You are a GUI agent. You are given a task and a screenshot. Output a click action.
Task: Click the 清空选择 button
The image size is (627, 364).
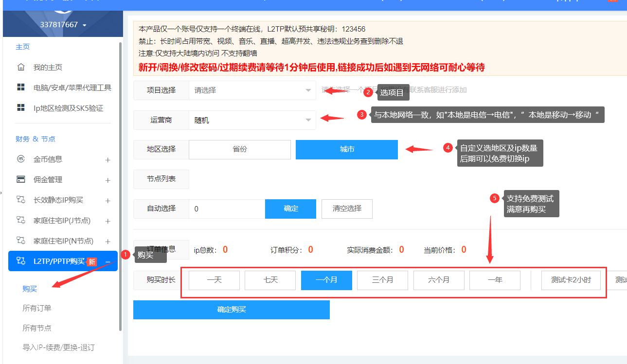[x=347, y=208]
